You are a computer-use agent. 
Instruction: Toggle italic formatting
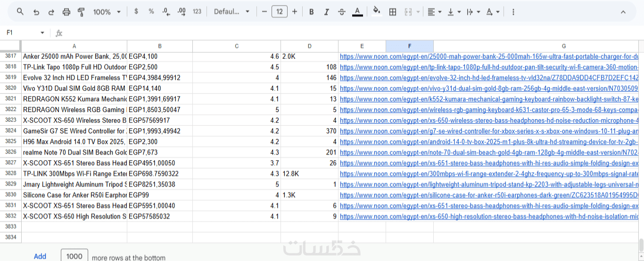point(326,12)
